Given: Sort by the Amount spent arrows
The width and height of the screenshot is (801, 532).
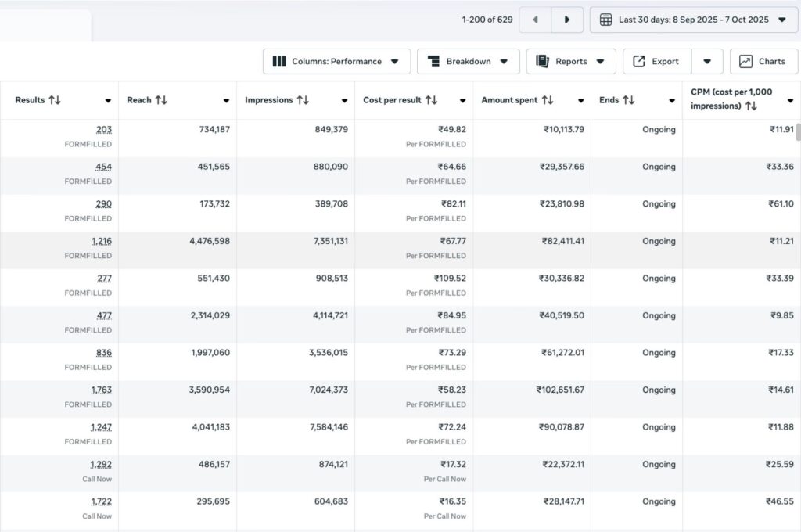Looking at the screenshot, I should point(548,100).
